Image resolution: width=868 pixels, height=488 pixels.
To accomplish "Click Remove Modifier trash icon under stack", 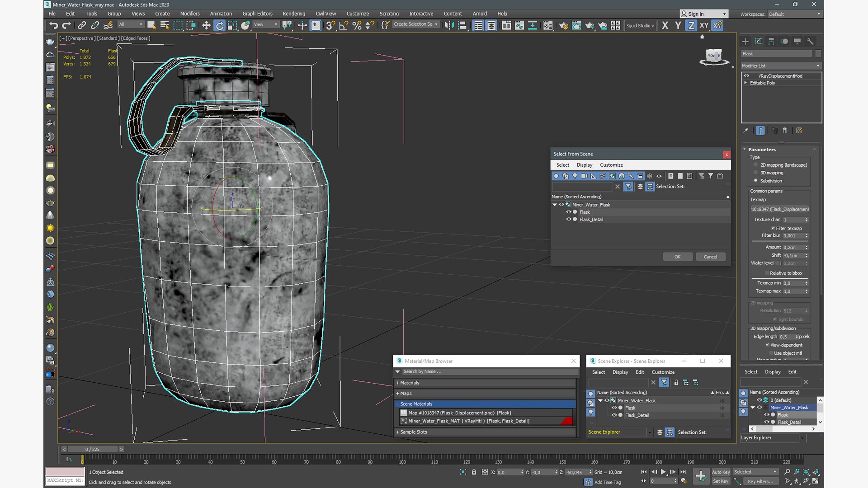I will click(785, 131).
